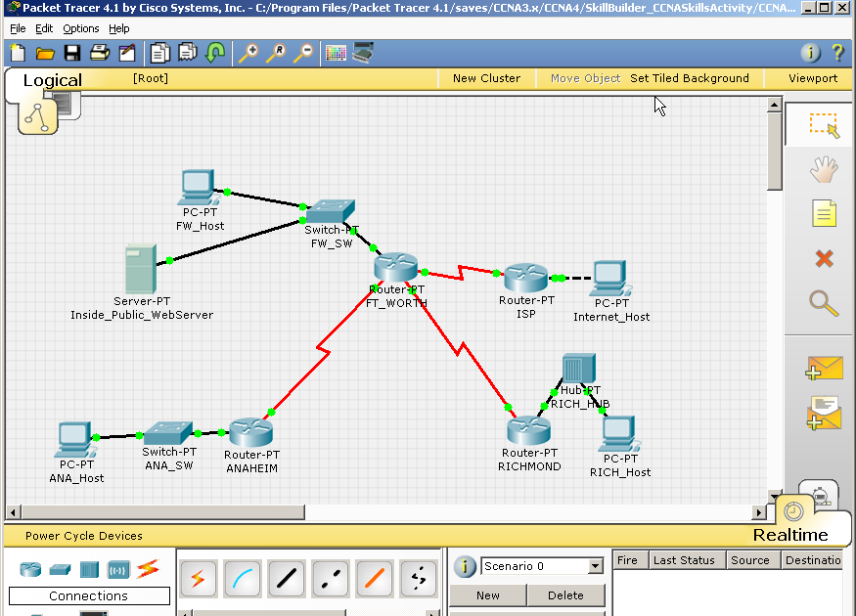Viewport: 856px width, 616px height.
Task: Create a New Cluster
Action: [x=486, y=78]
